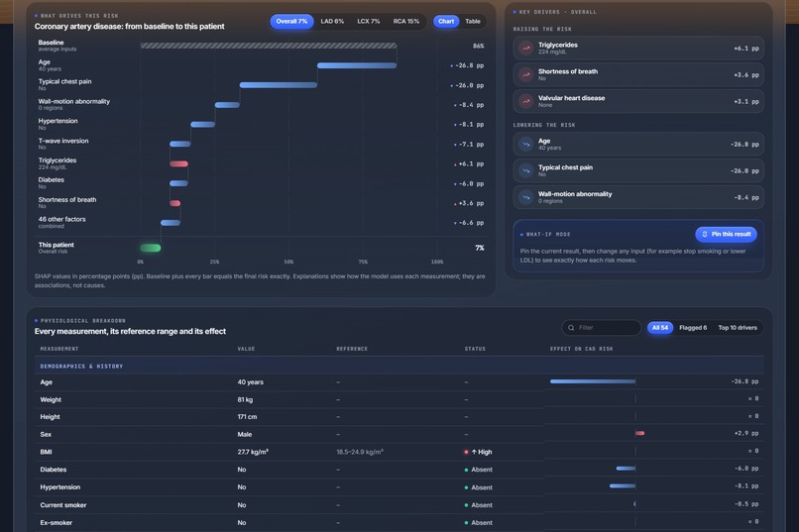799x532 pixels.
Task: Click the Age lowering-risk icon
Action: point(525,145)
